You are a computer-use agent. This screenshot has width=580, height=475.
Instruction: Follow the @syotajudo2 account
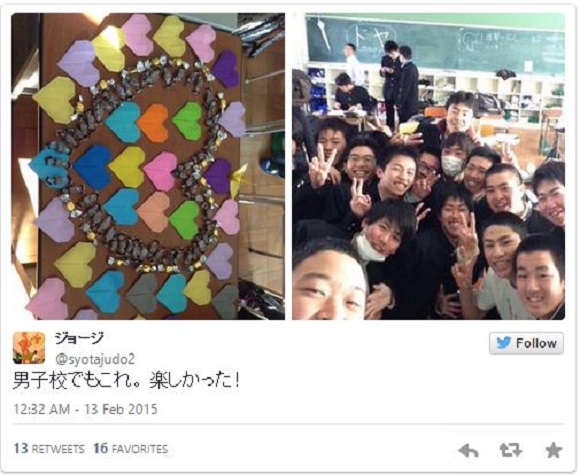527,343
